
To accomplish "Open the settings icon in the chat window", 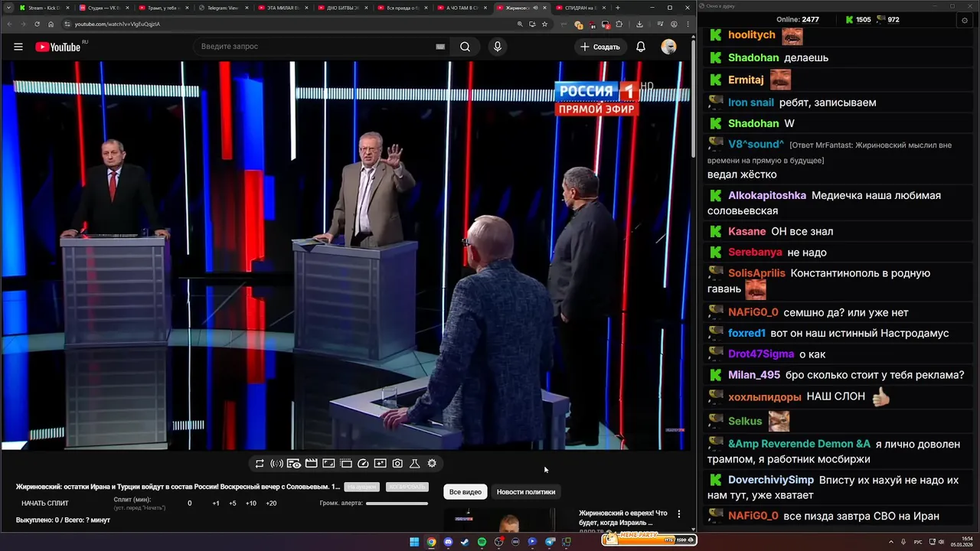I will click(965, 19).
